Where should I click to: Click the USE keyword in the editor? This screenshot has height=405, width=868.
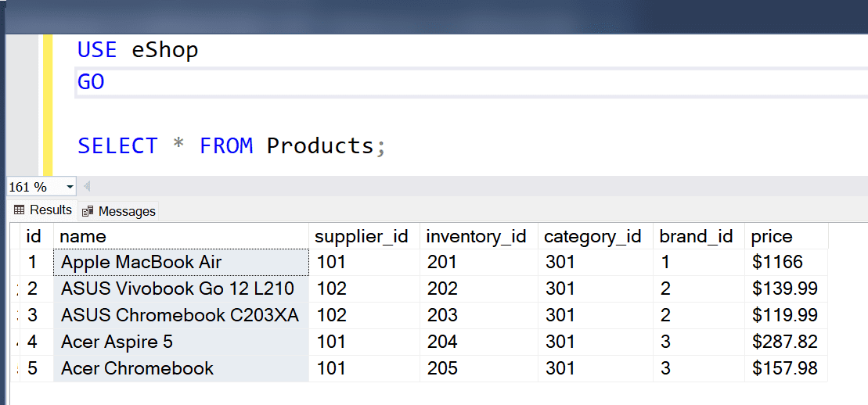click(x=97, y=50)
